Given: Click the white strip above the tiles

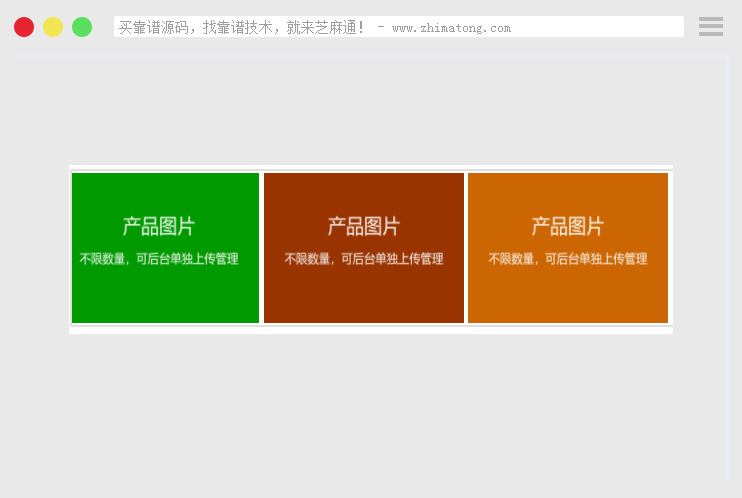Looking at the screenshot, I should tap(370, 167).
